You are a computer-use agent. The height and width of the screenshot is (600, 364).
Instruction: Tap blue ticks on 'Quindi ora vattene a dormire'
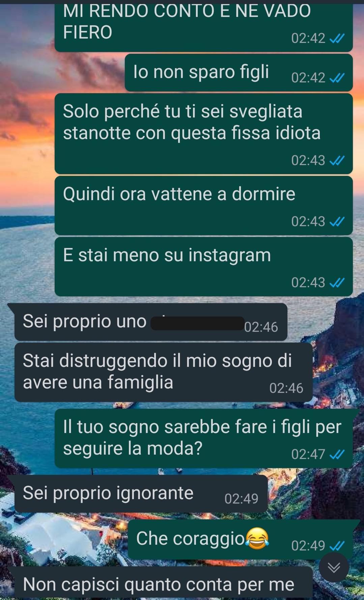click(x=337, y=221)
